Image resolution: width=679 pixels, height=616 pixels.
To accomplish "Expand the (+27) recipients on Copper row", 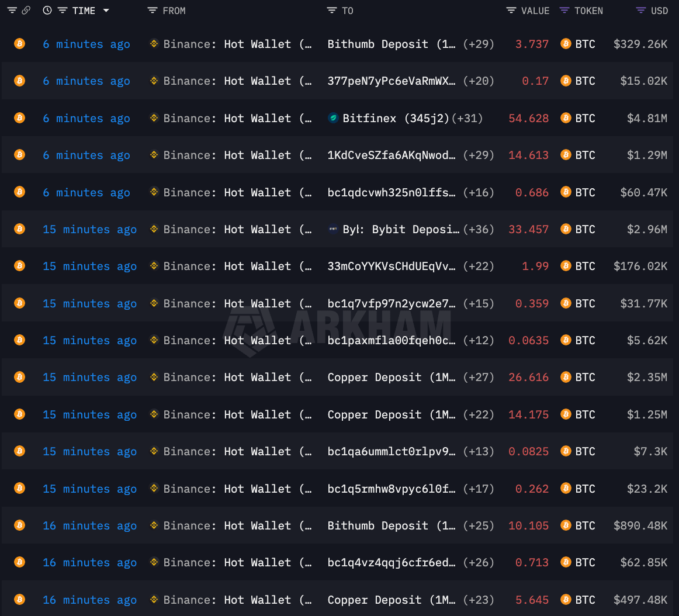I will (479, 378).
